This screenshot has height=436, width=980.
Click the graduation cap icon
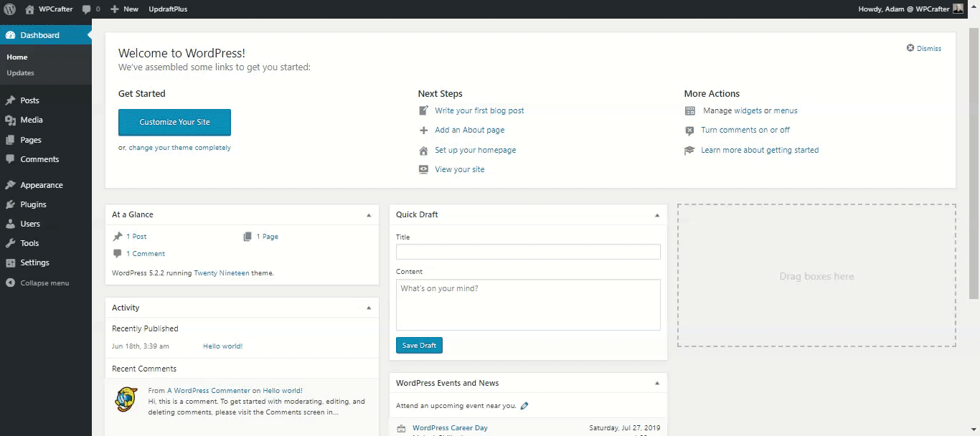[689, 151]
